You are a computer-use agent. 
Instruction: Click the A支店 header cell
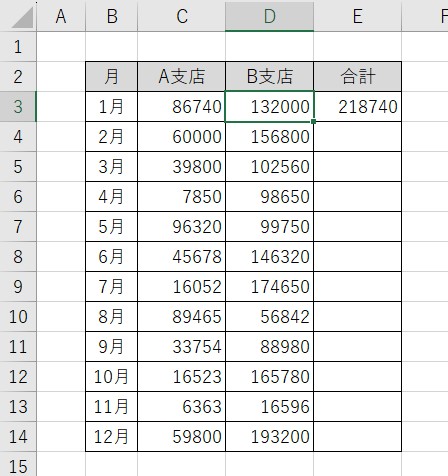pos(182,76)
